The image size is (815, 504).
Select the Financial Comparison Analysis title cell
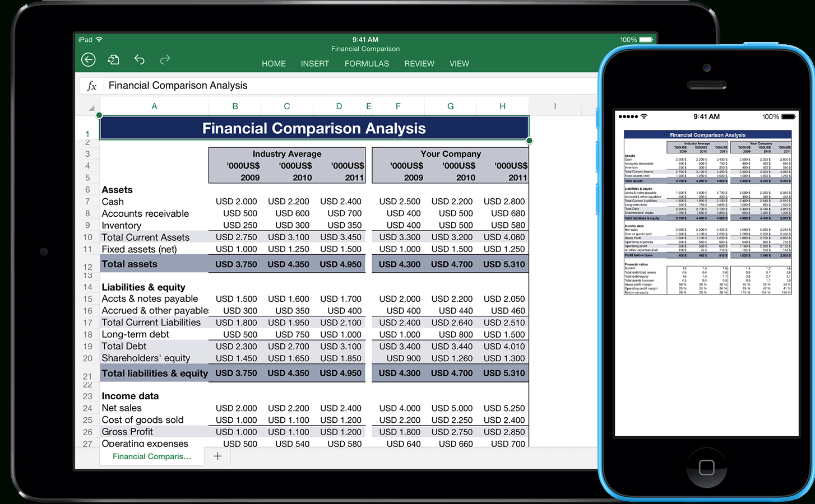(313, 128)
